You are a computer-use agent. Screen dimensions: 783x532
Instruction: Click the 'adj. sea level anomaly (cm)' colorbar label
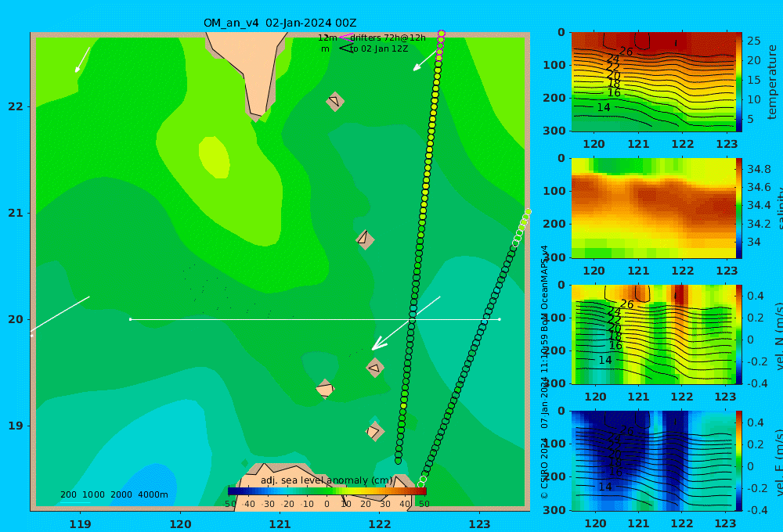pos(327,480)
